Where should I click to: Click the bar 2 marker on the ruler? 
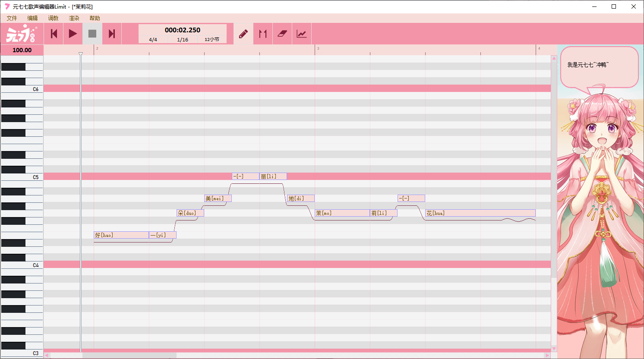(x=97, y=49)
